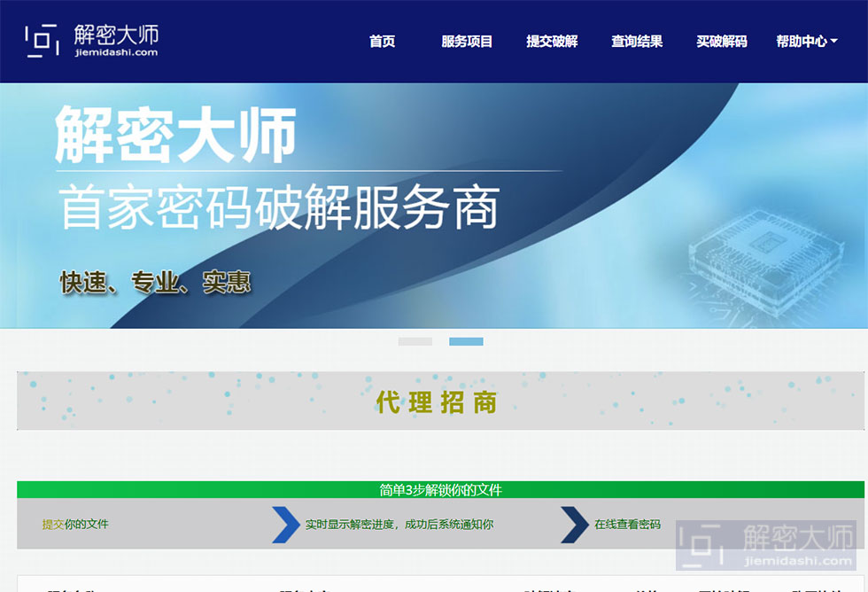Click the 提交 link in step one
This screenshot has width=868, height=592.
pos(53,524)
